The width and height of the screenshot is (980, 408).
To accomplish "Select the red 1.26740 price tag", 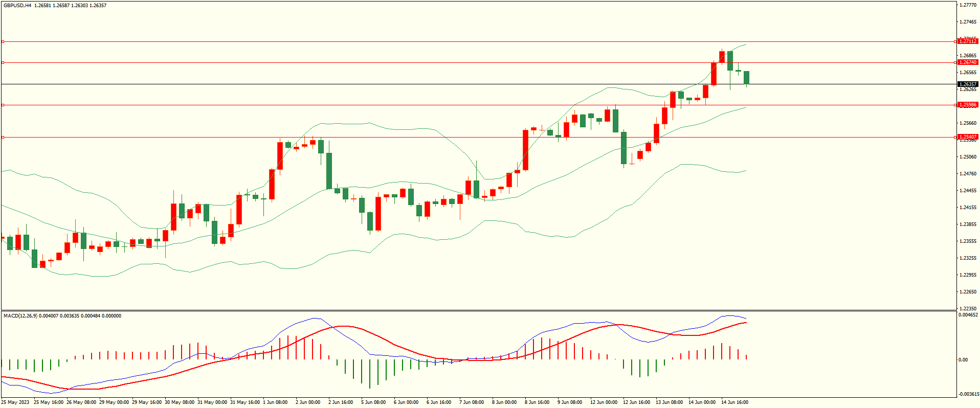I will [967, 62].
